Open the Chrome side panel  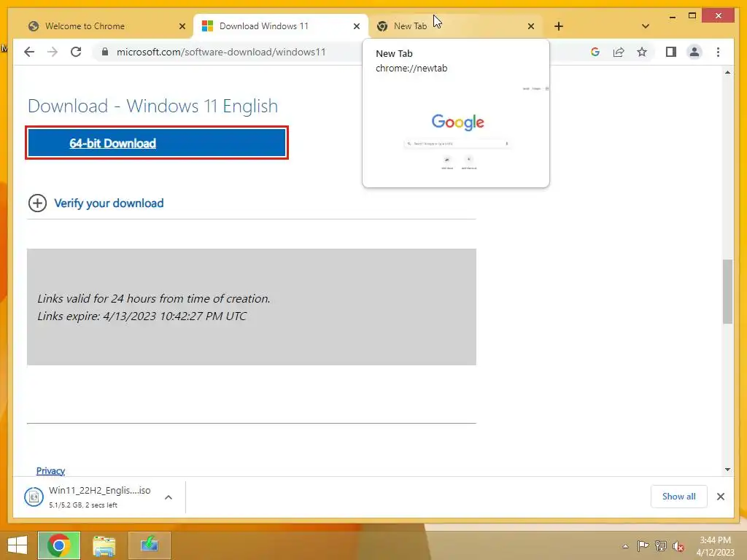pyautogui.click(x=671, y=52)
